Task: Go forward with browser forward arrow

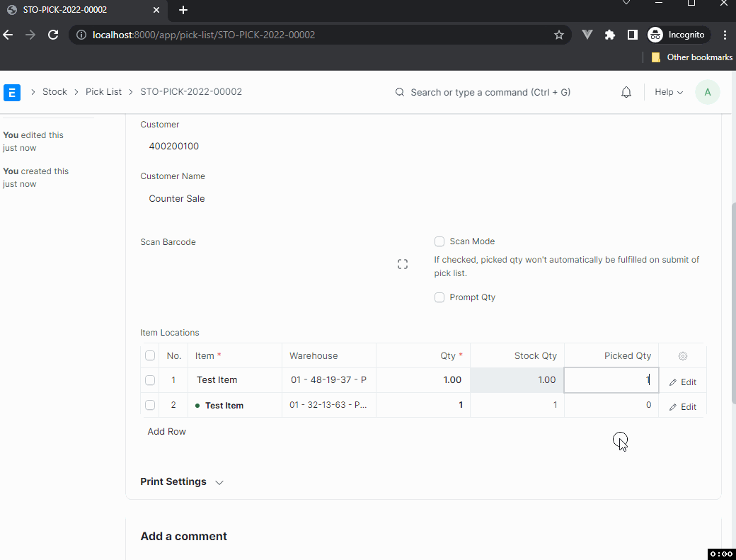Action: coord(30,35)
